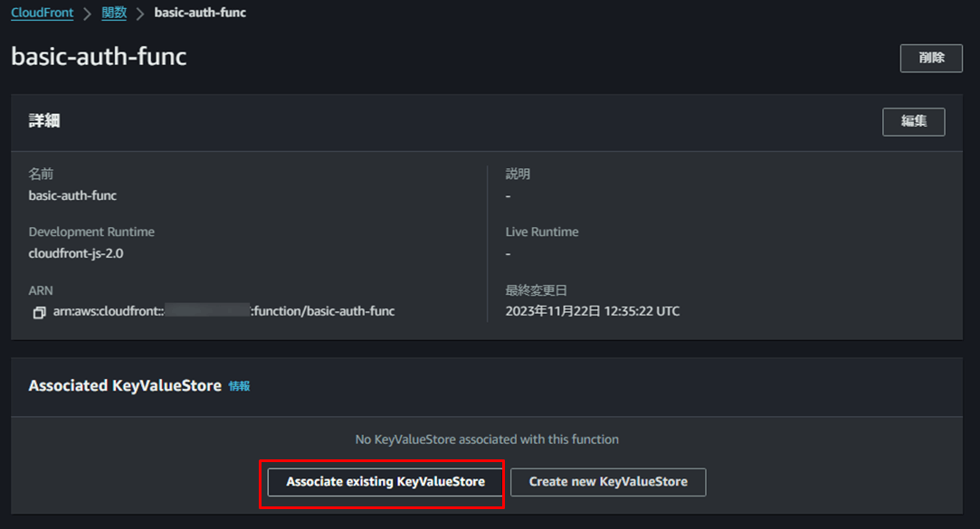
Task: Click the No KeyValueStore associated message
Action: [487, 439]
